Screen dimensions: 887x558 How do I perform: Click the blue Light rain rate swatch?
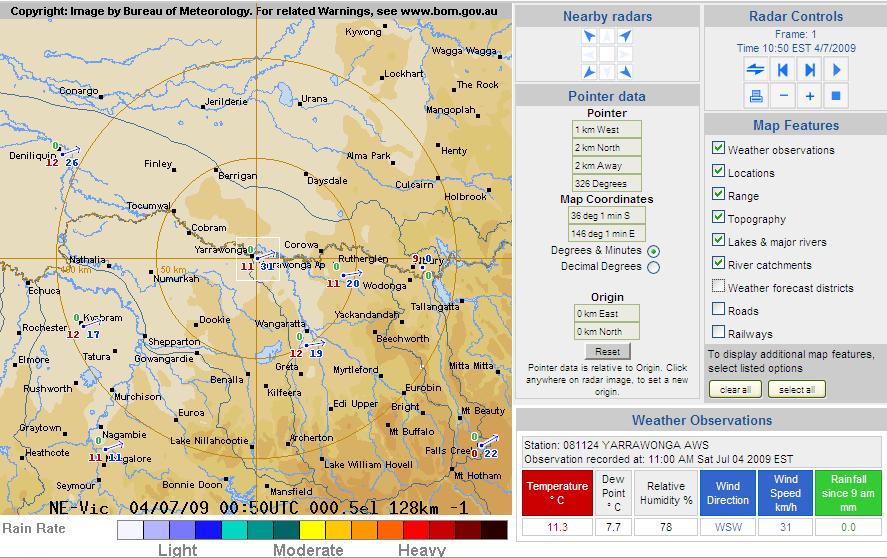pos(208,530)
